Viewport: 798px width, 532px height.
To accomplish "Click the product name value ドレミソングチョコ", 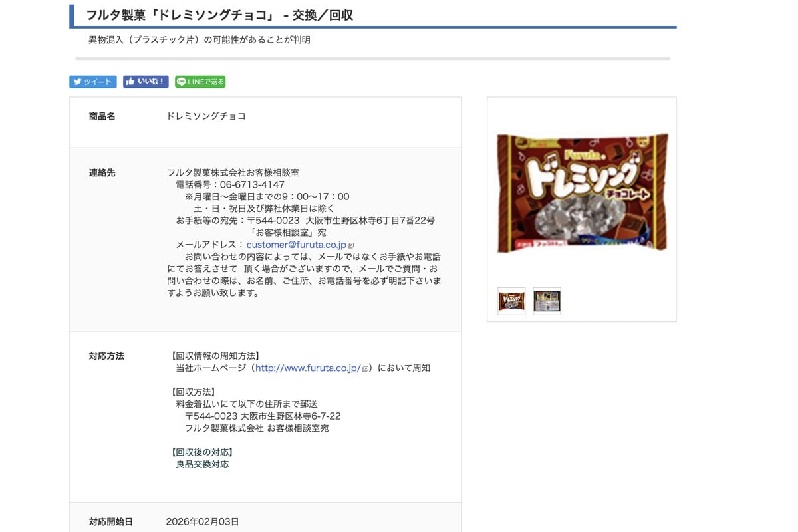I will click(x=205, y=116).
